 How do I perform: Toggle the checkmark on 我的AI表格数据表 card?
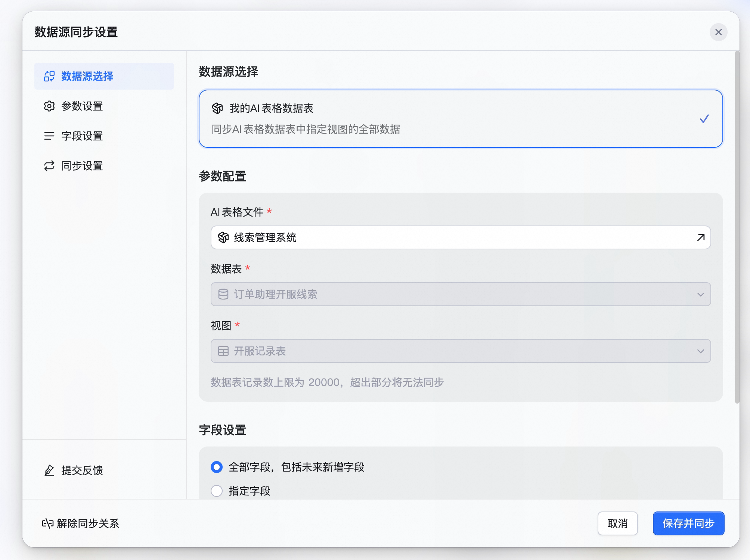tap(704, 119)
